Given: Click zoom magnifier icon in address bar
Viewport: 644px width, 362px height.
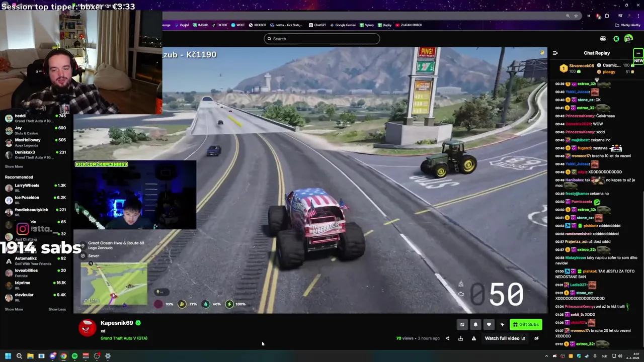Looking at the screenshot, I should pos(568,16).
